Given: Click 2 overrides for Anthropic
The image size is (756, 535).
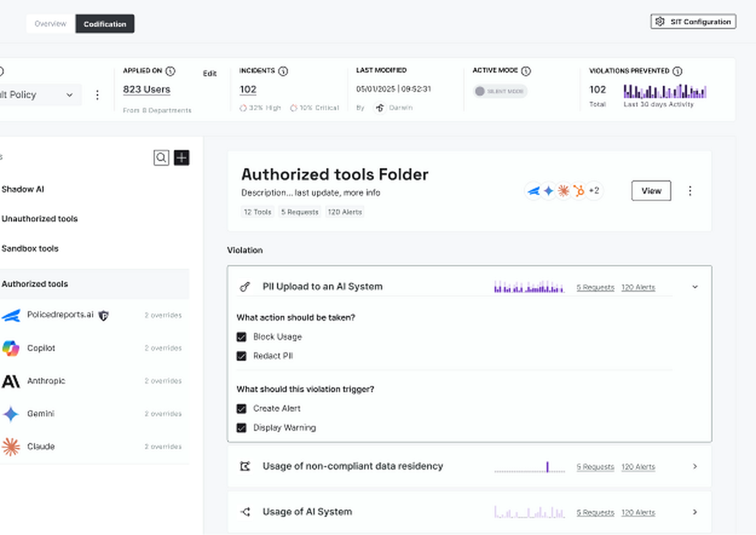Looking at the screenshot, I should point(163,381).
